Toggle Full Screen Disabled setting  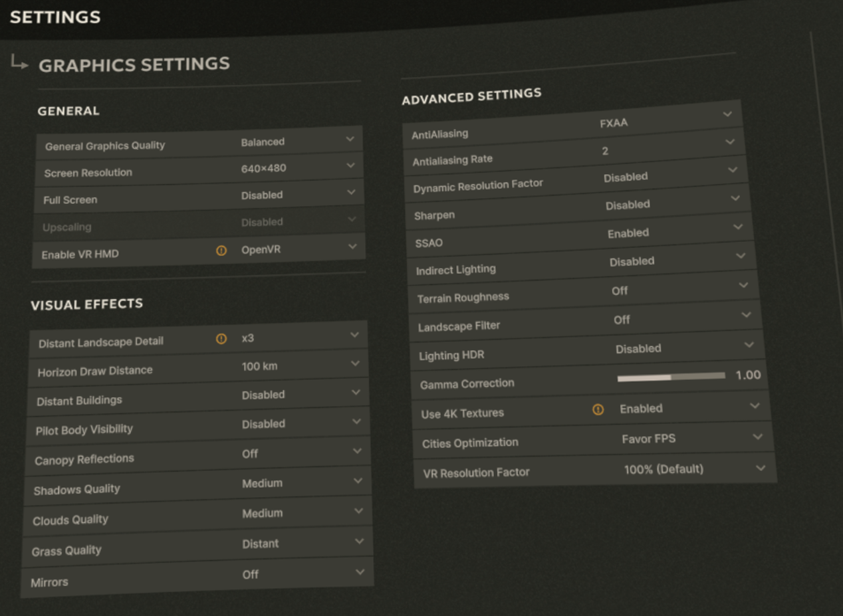click(199, 196)
